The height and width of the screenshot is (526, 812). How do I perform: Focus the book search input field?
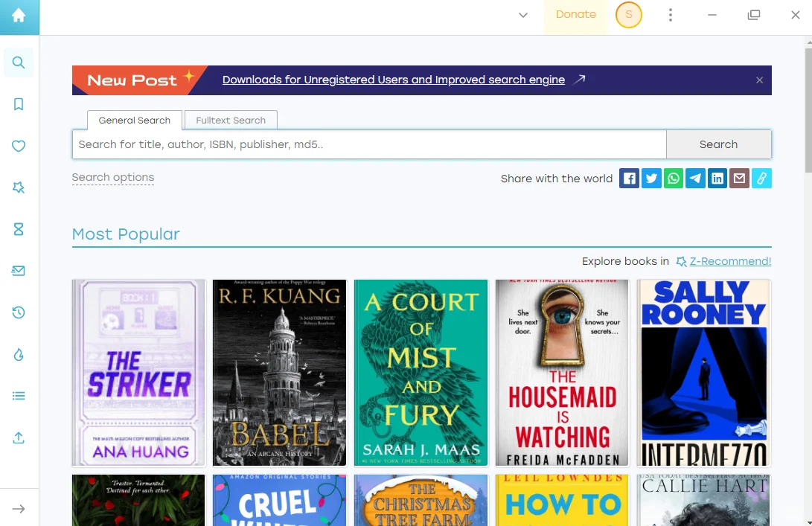tap(369, 144)
